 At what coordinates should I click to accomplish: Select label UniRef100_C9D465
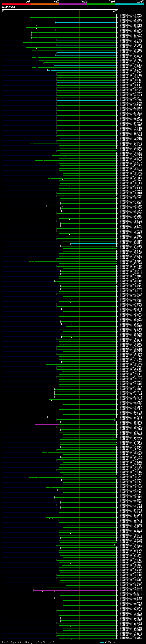tap(131, 254)
